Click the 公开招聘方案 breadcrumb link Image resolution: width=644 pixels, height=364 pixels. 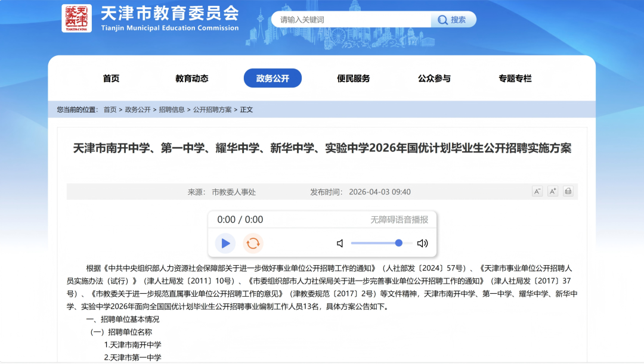point(212,110)
